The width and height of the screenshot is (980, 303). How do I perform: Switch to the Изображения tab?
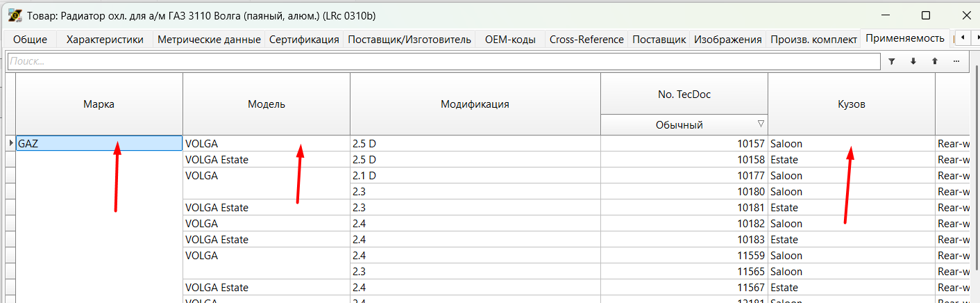coord(728,40)
